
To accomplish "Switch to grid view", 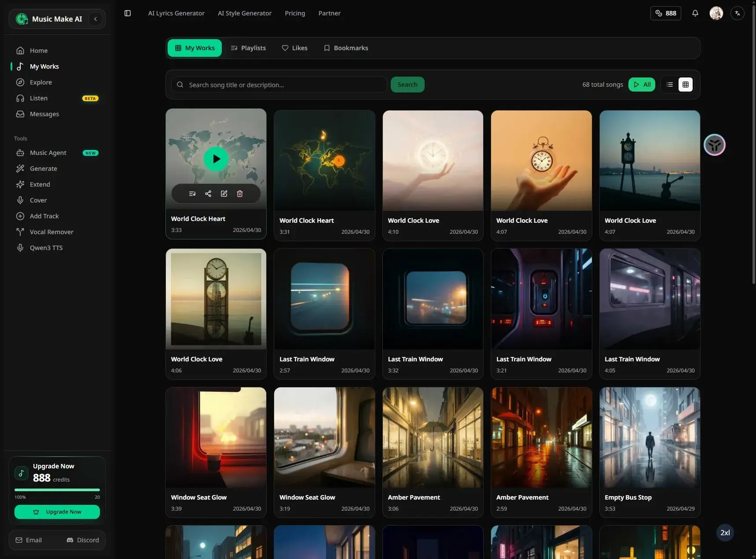I will pyautogui.click(x=685, y=85).
